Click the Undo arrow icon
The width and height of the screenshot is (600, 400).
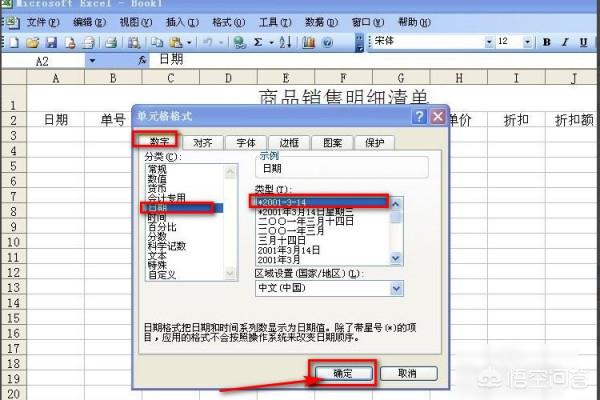207,42
